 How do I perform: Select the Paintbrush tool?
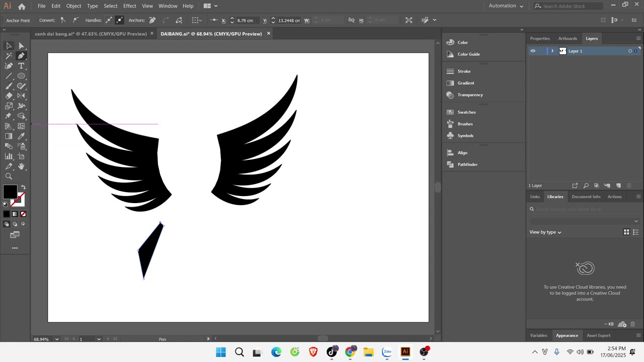[x=9, y=86]
